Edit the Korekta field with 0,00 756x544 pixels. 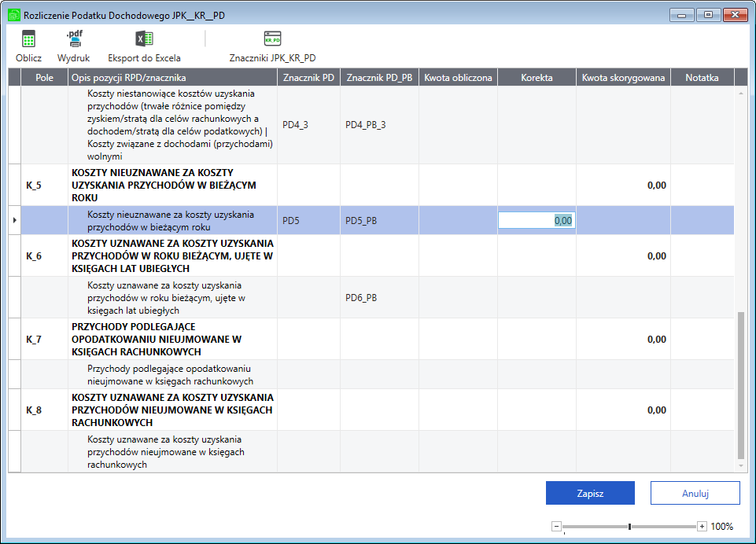[x=537, y=221]
